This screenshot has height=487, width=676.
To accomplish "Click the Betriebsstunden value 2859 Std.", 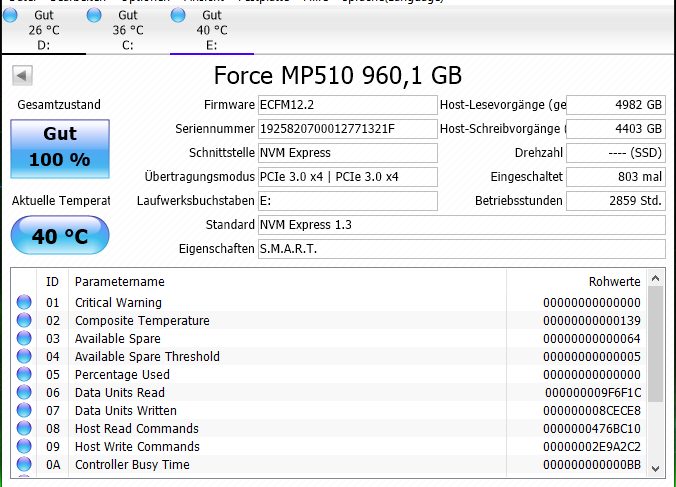I will [616, 201].
